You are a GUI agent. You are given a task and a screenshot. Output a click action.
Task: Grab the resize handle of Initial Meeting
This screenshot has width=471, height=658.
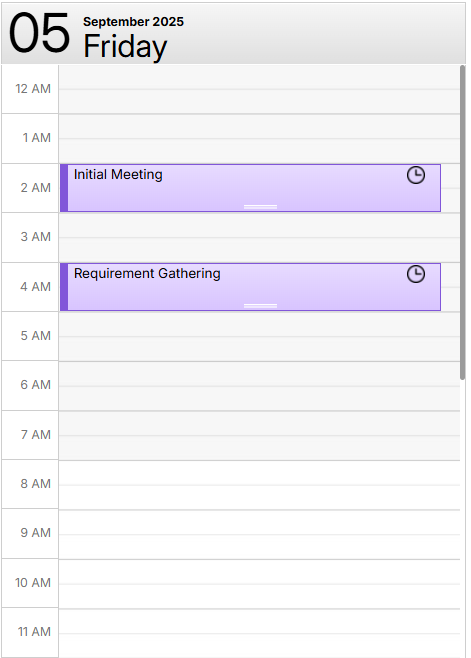click(260, 206)
